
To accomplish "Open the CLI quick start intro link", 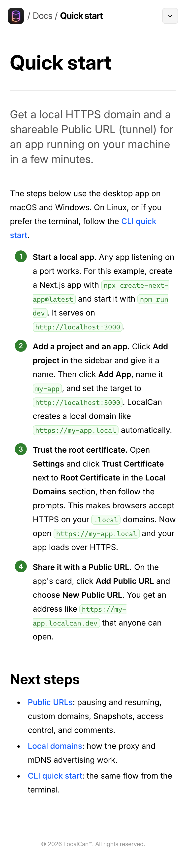I will [83, 228].
